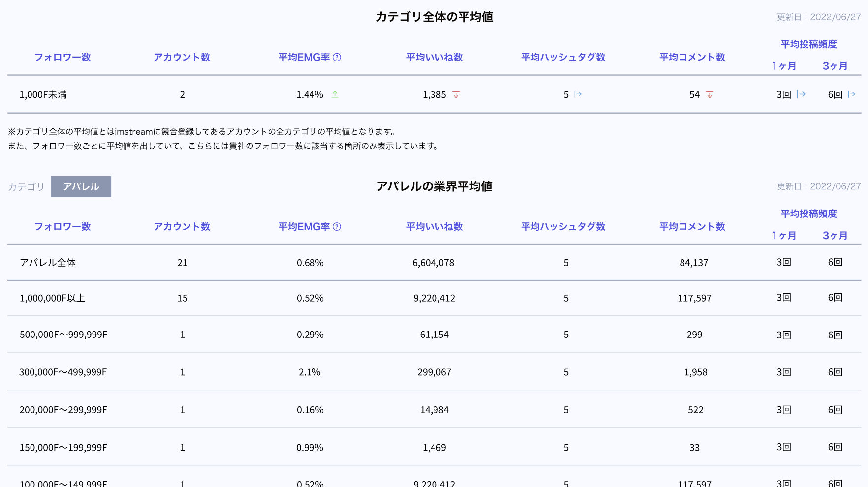
Task: Click the 平均コメント数 header in the apparel table
Action: pos(691,227)
